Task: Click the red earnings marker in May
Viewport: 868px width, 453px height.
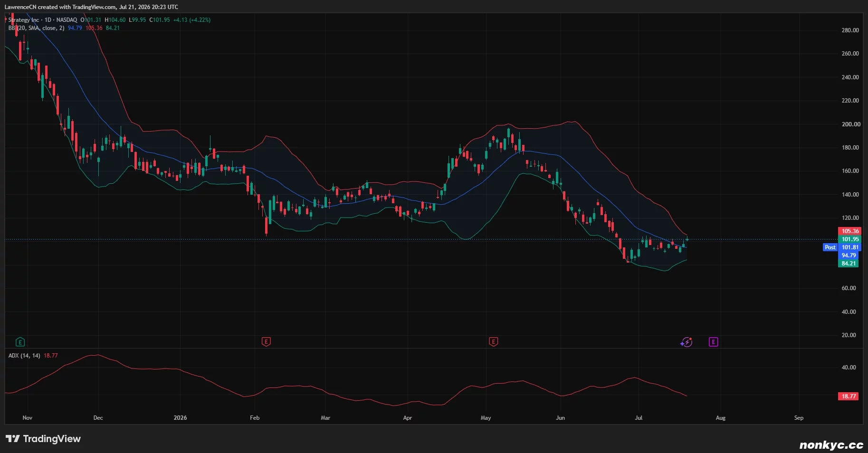Action: [x=493, y=342]
